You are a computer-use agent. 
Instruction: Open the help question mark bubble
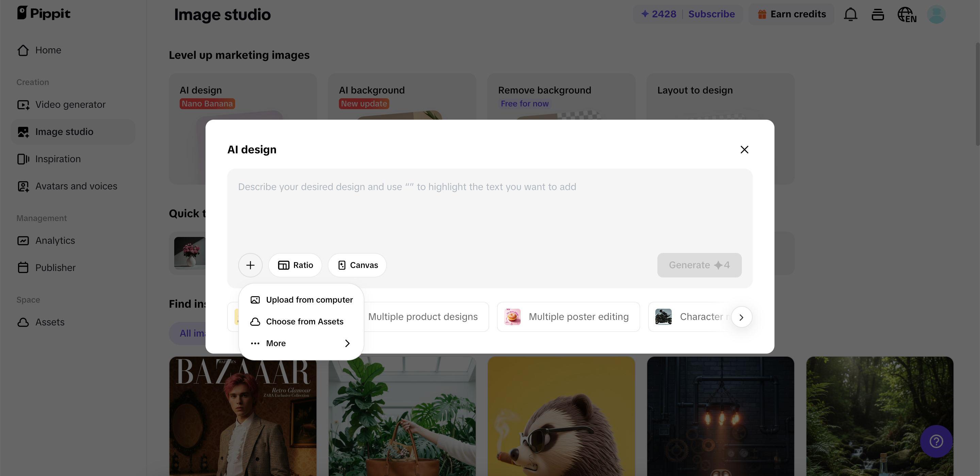tap(936, 441)
